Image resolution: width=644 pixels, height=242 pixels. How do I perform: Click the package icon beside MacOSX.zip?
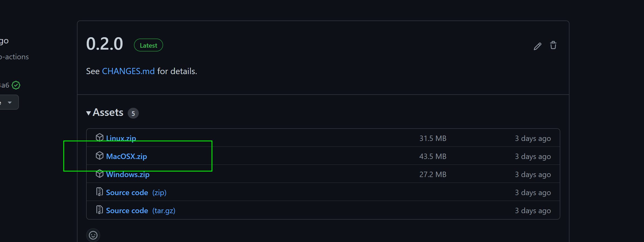(x=100, y=155)
